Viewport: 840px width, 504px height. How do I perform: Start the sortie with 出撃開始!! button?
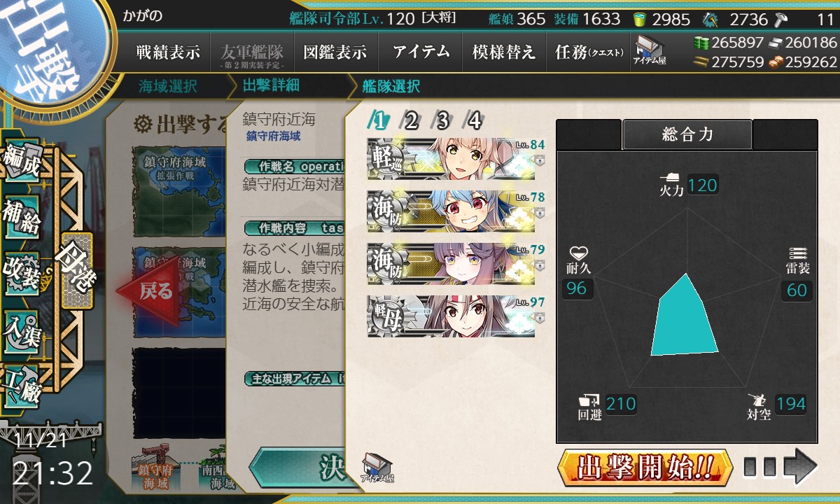pyautogui.click(x=645, y=467)
